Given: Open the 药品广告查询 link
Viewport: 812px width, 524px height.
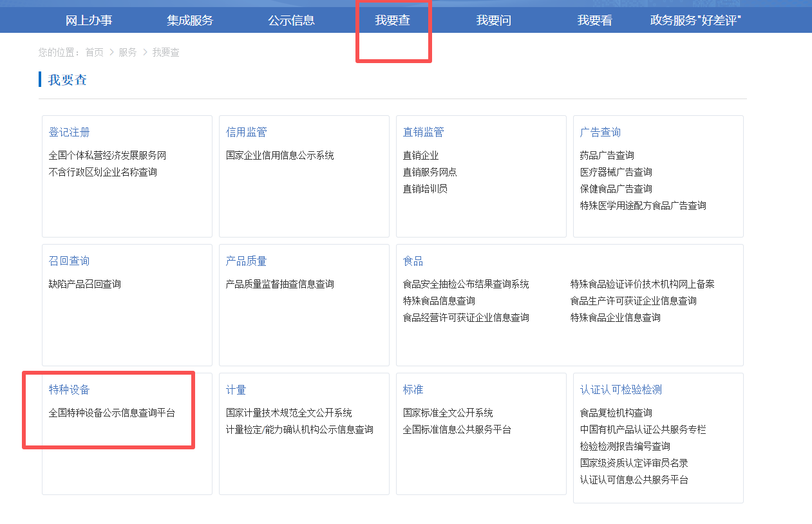Looking at the screenshot, I should pos(607,155).
